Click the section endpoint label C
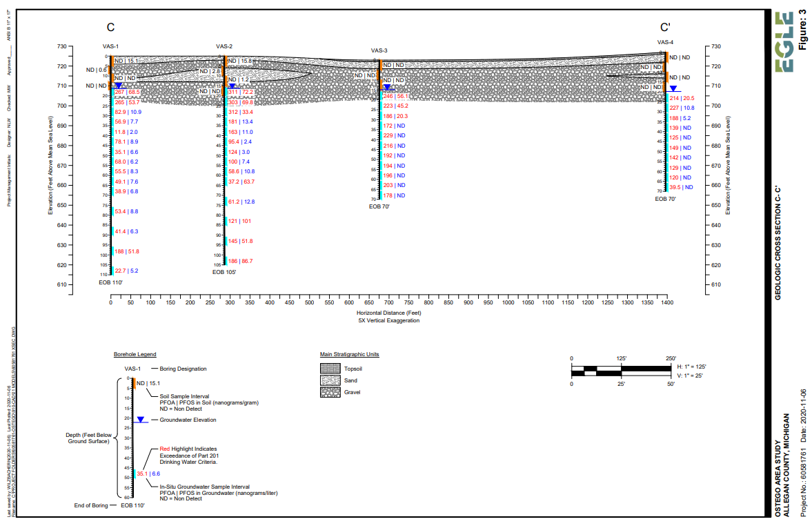Viewport: 812px width, 526px height. click(111, 28)
